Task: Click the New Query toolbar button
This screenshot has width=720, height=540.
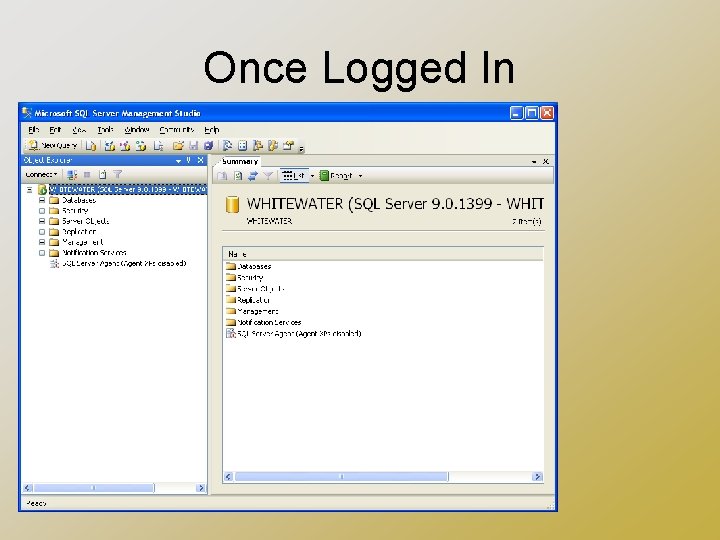Action: click(x=52, y=146)
